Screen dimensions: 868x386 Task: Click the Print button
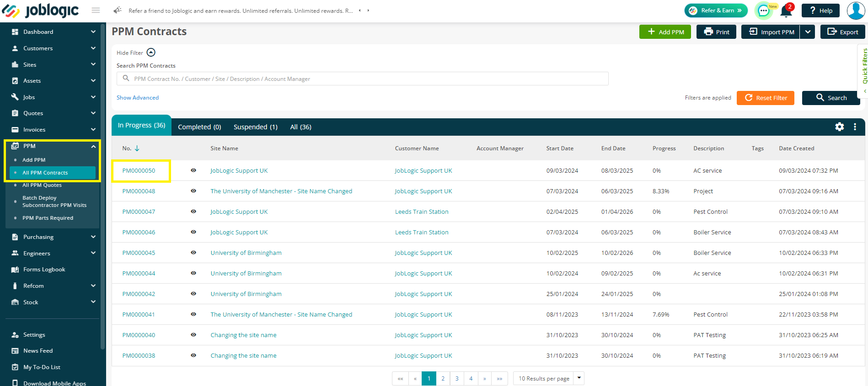[x=716, y=32]
